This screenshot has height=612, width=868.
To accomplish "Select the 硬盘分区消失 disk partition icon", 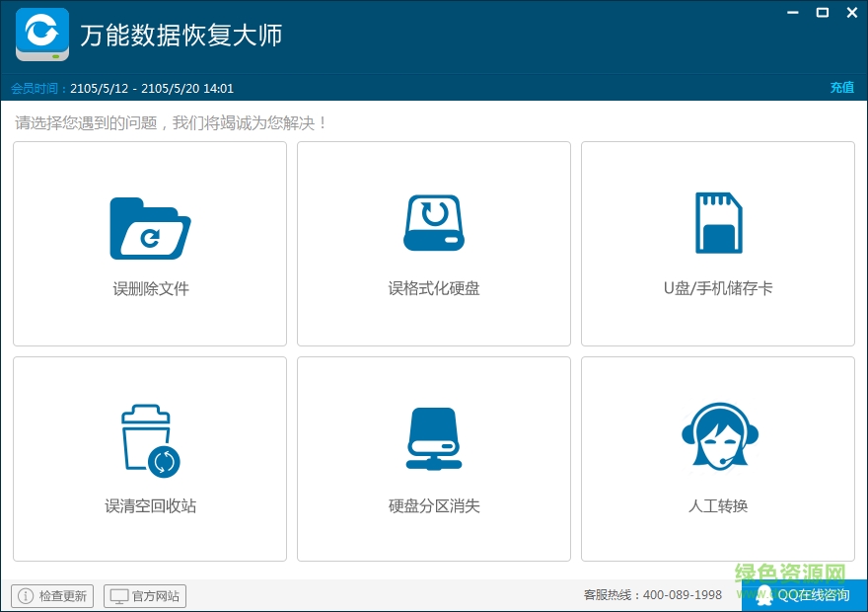I will click(x=434, y=435).
